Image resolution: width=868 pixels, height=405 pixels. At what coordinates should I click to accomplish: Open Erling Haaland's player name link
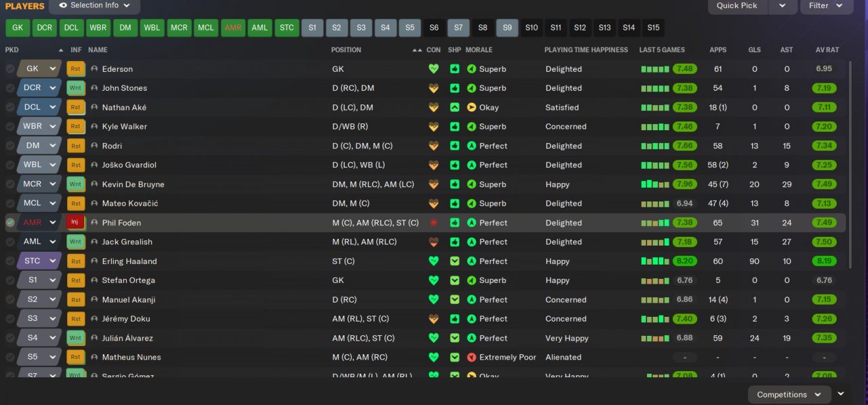pyautogui.click(x=130, y=261)
